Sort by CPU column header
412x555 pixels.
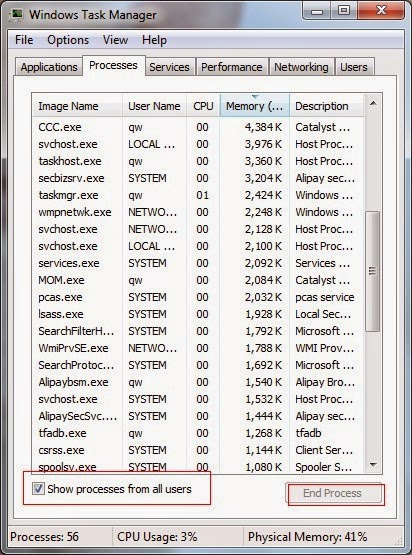click(203, 106)
